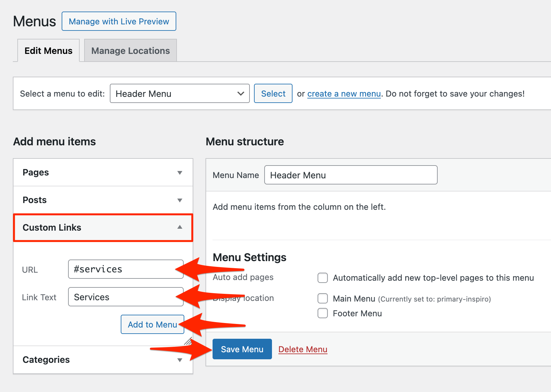Collapse the Custom Links panel arrow
Screen dimensions: 551x392
coord(180,227)
